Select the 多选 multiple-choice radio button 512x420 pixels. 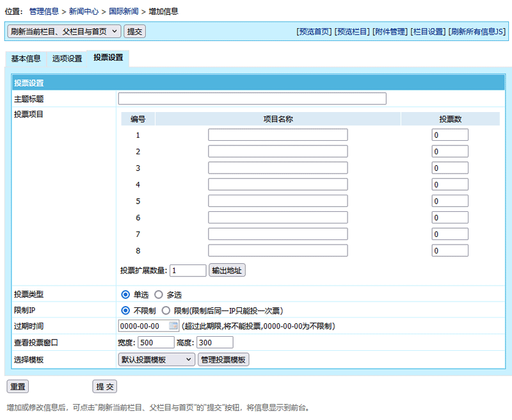coord(159,295)
